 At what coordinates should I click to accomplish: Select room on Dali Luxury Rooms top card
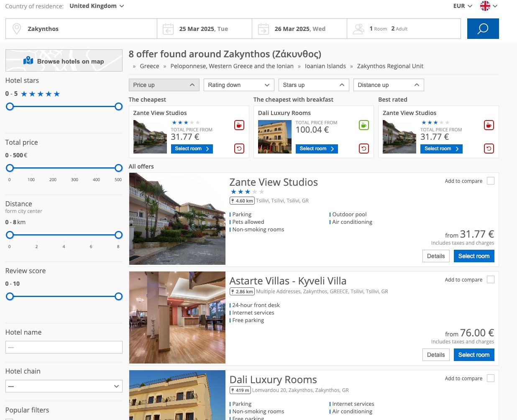point(317,149)
